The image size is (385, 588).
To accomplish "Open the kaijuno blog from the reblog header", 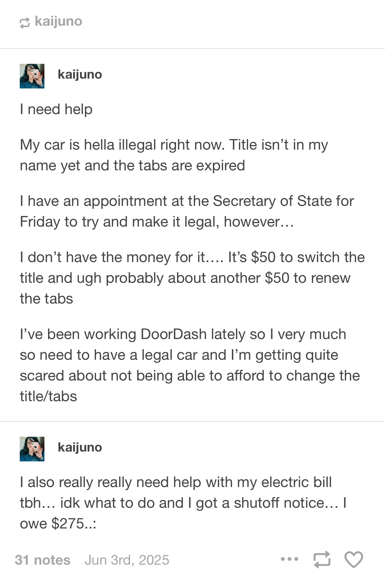I will pos(58,21).
